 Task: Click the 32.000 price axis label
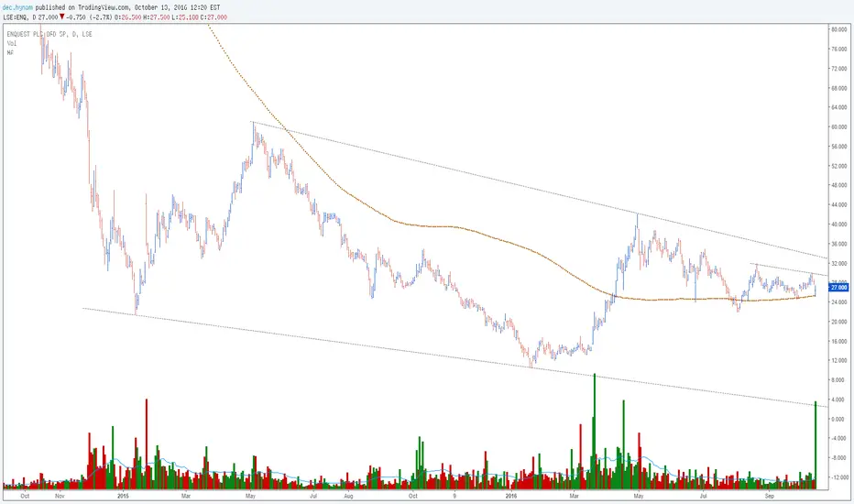pos(838,263)
